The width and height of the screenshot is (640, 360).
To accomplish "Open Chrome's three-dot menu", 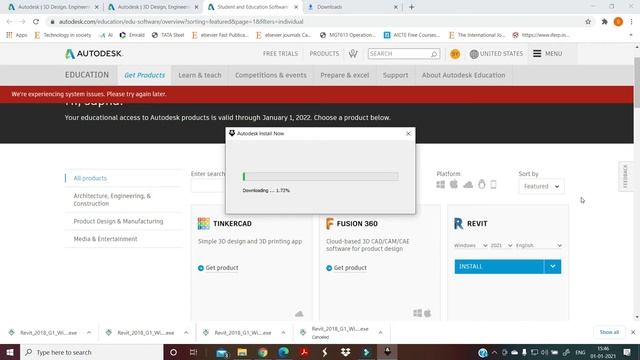I will tap(631, 22).
